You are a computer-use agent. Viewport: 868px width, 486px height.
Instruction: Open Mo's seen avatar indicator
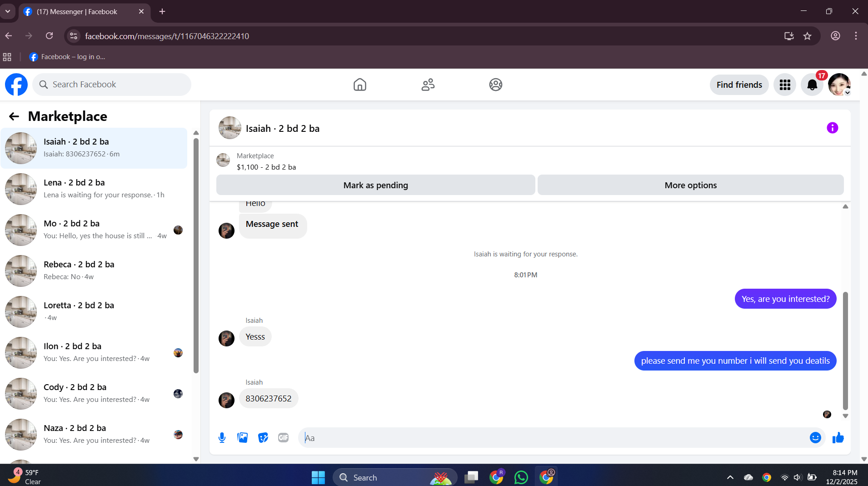point(178,230)
